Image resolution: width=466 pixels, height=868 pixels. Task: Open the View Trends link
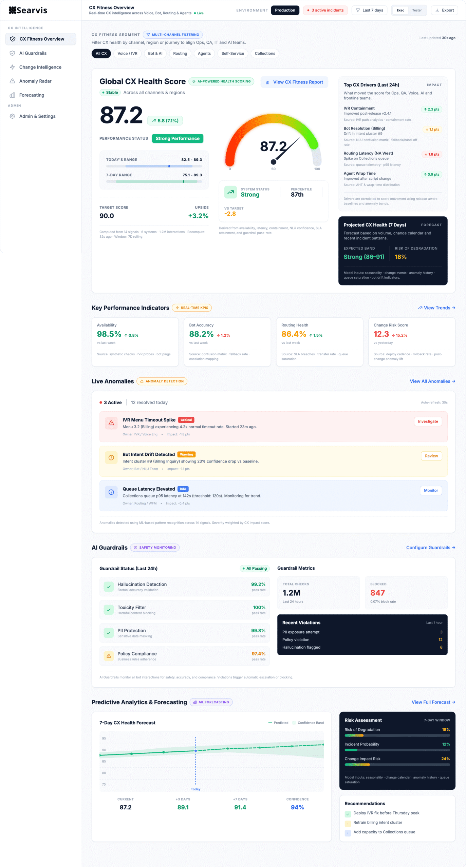tap(437, 308)
